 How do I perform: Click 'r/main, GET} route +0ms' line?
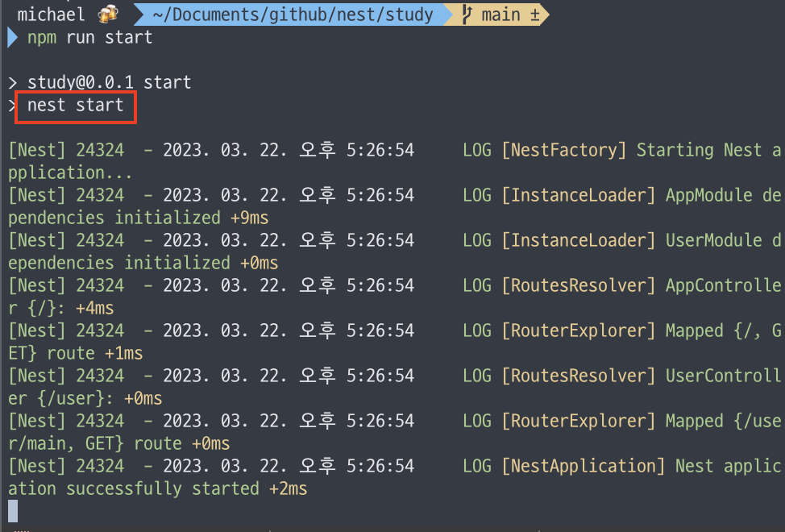coord(119,444)
